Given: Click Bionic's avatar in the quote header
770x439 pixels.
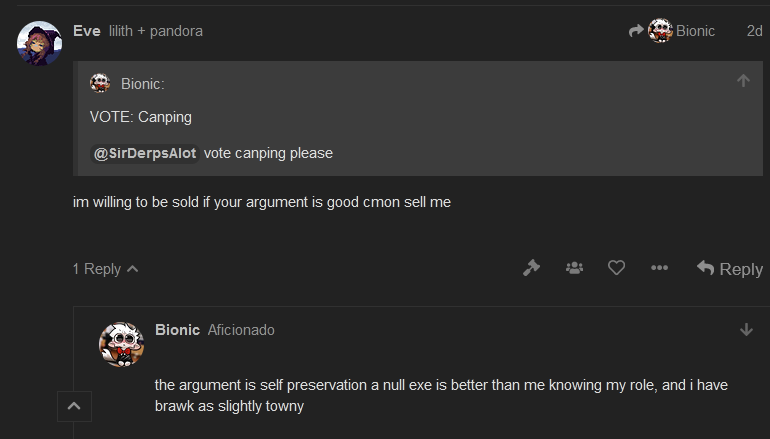Looking at the screenshot, I should coord(100,83).
